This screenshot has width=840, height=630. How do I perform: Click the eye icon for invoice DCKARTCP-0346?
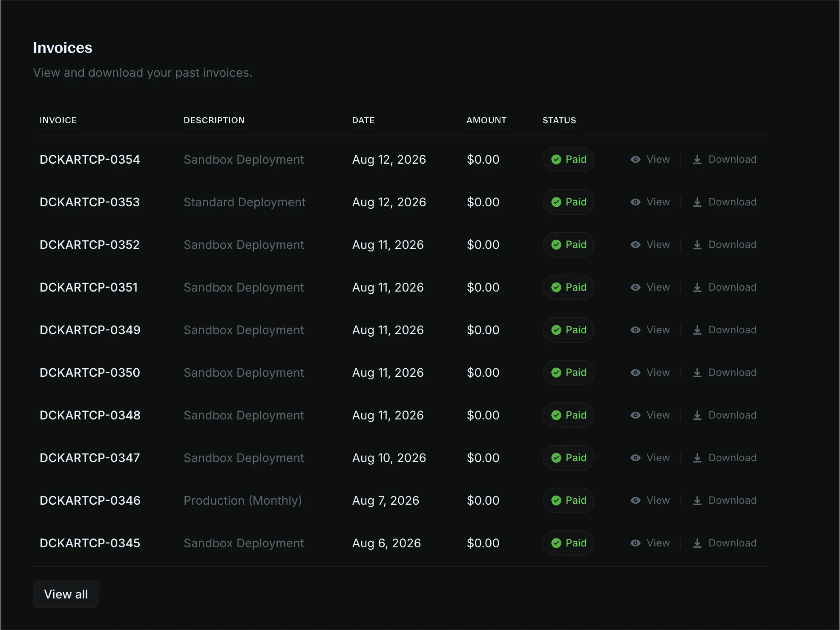point(635,500)
